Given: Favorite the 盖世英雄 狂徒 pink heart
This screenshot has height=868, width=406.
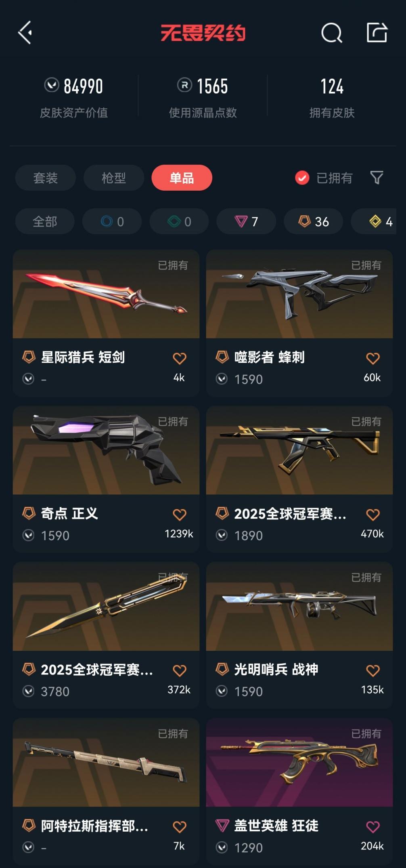Looking at the screenshot, I should click(x=373, y=826).
